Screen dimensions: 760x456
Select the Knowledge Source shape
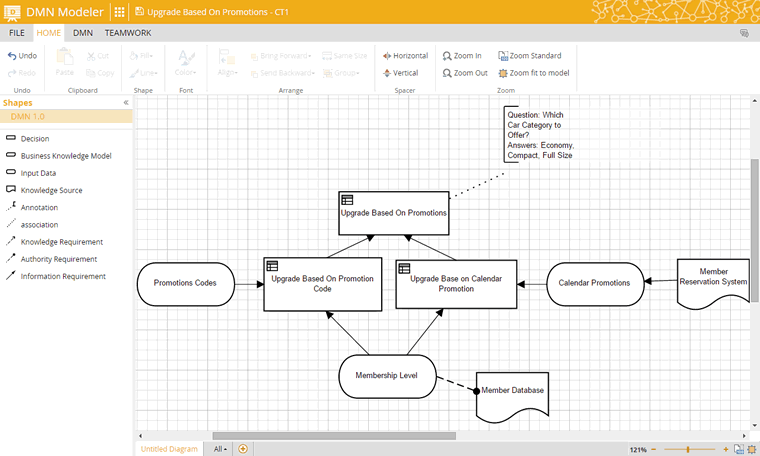tap(44, 190)
